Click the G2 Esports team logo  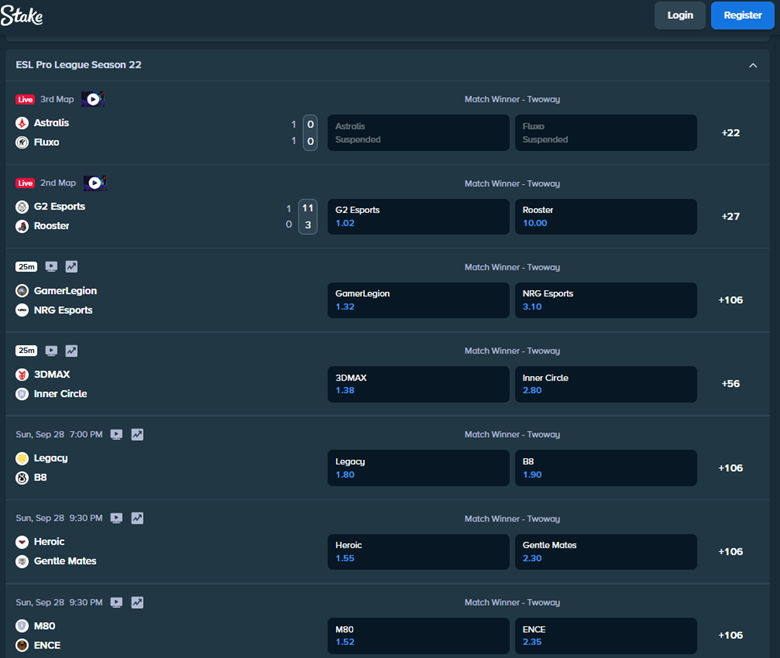pos(22,206)
